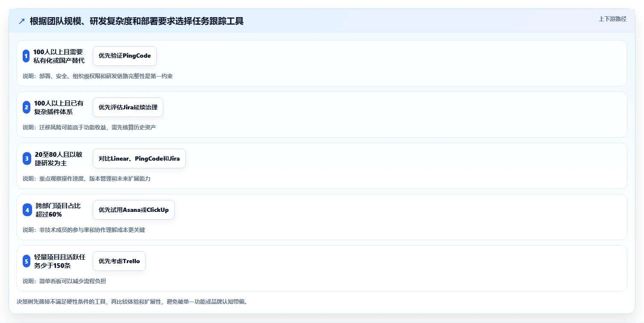
Task: Click the step 5 number badge
Action: [26, 261]
